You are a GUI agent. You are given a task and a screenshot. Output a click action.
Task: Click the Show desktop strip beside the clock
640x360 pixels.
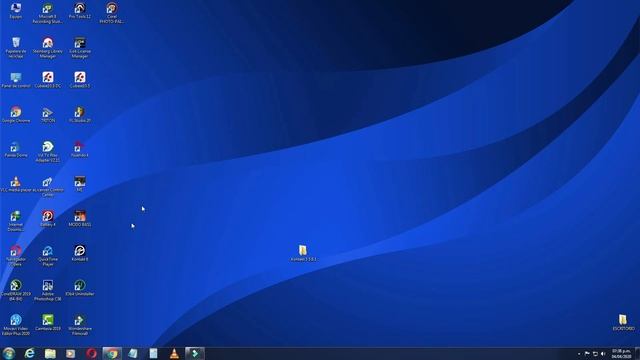click(x=637, y=353)
